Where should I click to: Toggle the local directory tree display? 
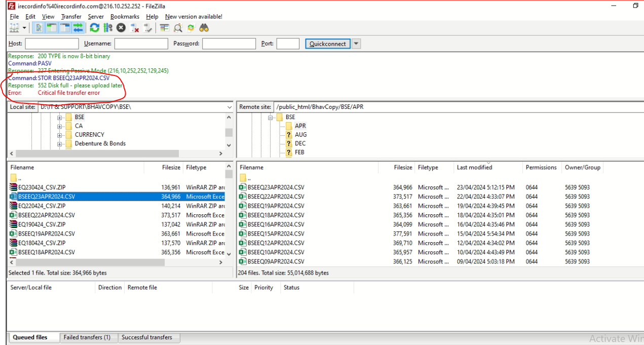pos(52,28)
